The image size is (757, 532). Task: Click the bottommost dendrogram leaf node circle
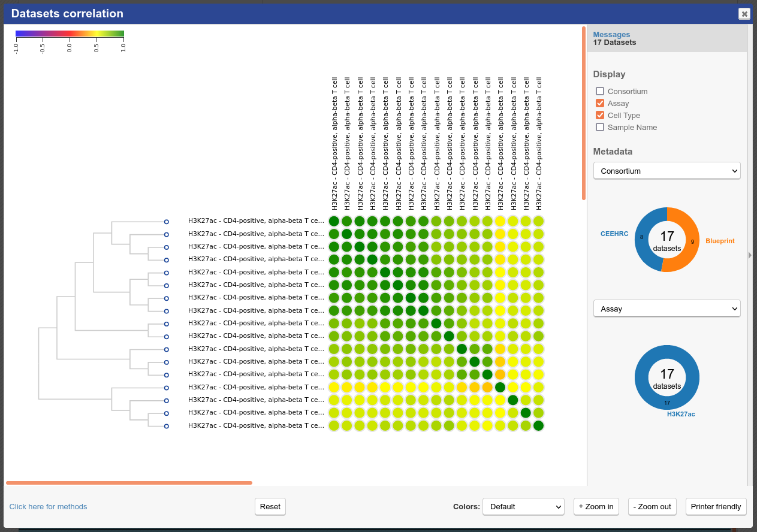click(x=167, y=426)
